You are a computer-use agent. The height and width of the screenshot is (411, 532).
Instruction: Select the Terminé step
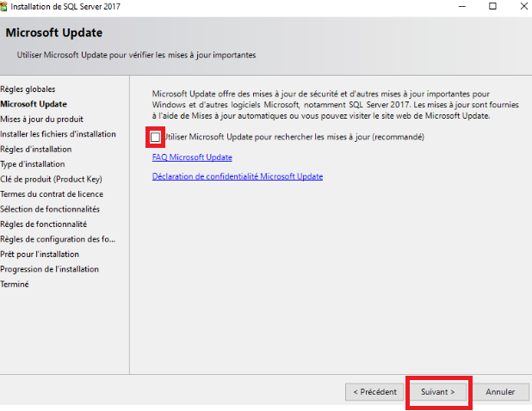(x=15, y=285)
